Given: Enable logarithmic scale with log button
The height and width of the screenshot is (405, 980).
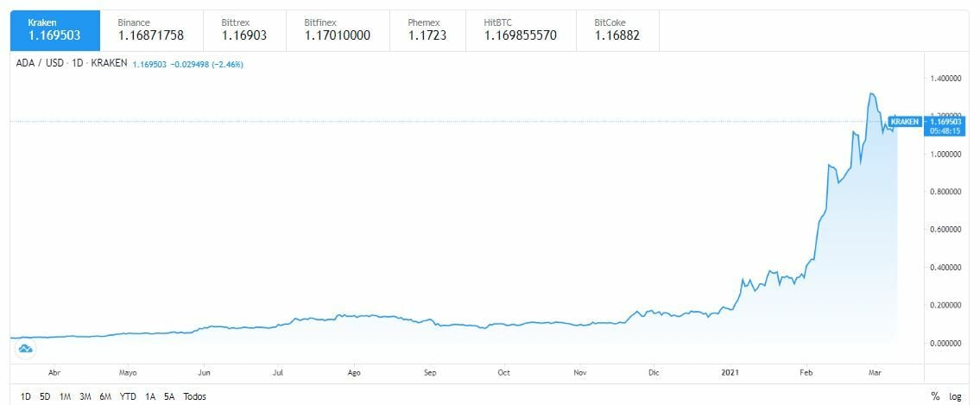Looking at the screenshot, I should (x=957, y=396).
